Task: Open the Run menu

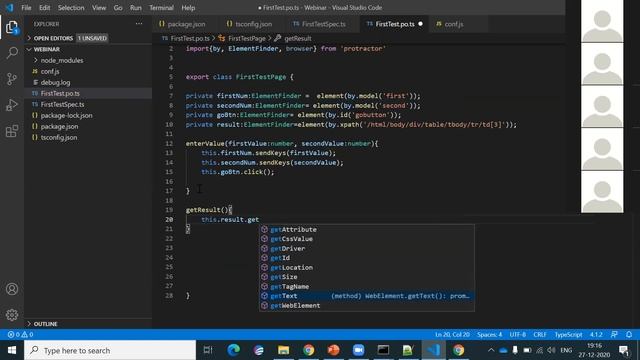Action: point(136,8)
